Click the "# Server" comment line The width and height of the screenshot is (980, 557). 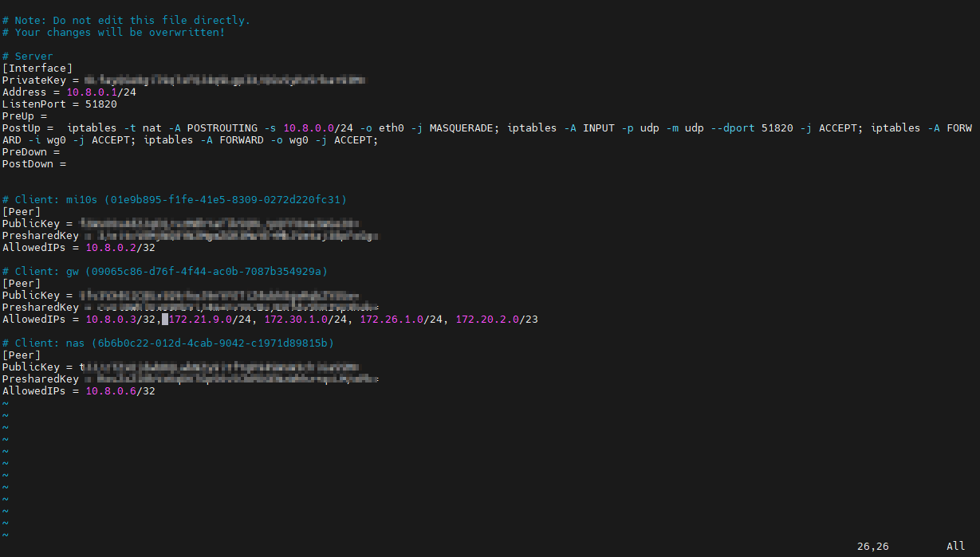28,57
